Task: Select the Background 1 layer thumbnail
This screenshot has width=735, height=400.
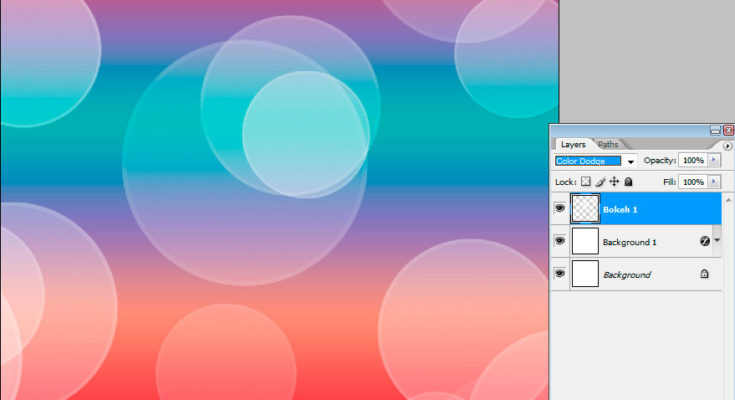Action: click(585, 241)
